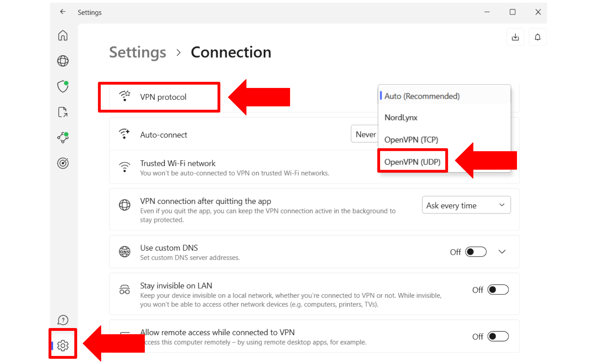Click the Connection breadcrumb heading
The width and height of the screenshot is (592, 364).
(x=231, y=52)
